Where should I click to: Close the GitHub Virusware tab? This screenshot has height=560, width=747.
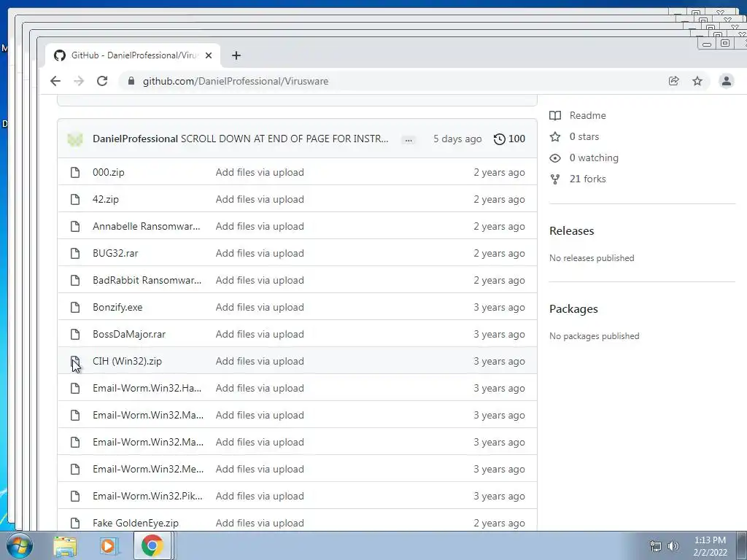coord(209,55)
